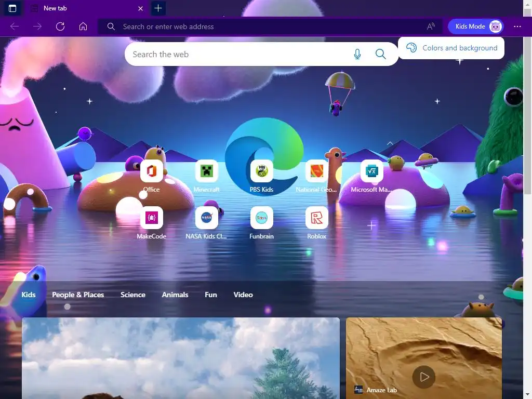
Task: Click the Kids Mode profile button
Action: click(475, 26)
